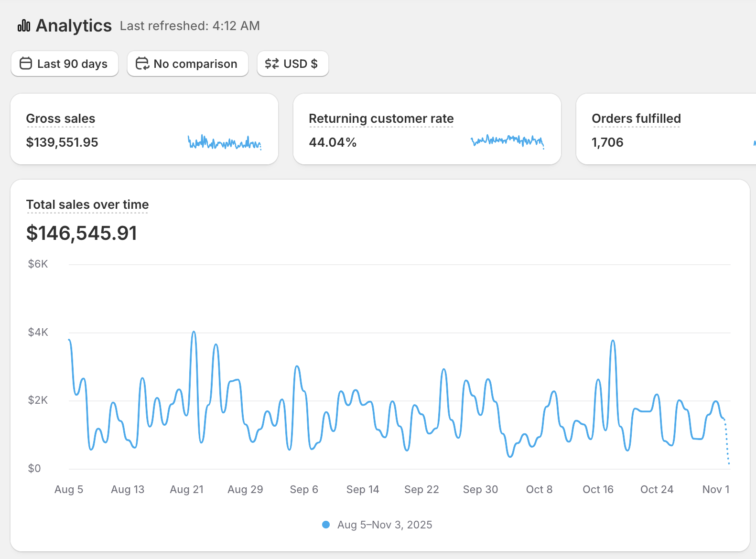Click the $146,545.91 total sales value
Image resolution: width=756 pixels, height=559 pixels.
[82, 233]
